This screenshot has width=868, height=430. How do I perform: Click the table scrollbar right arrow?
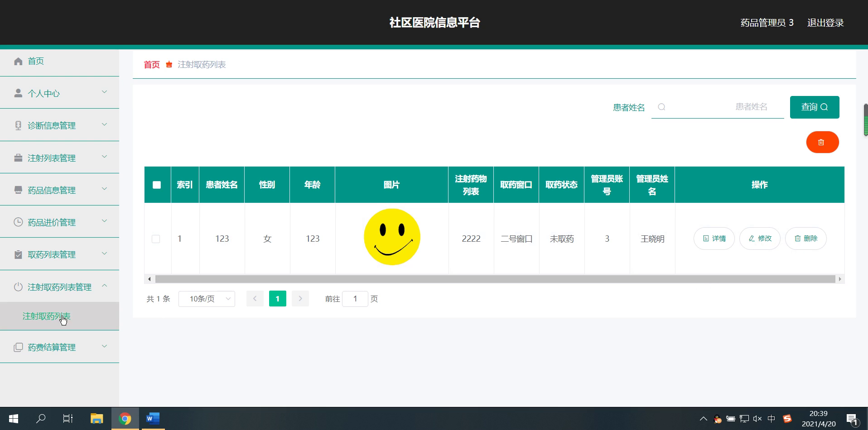840,279
